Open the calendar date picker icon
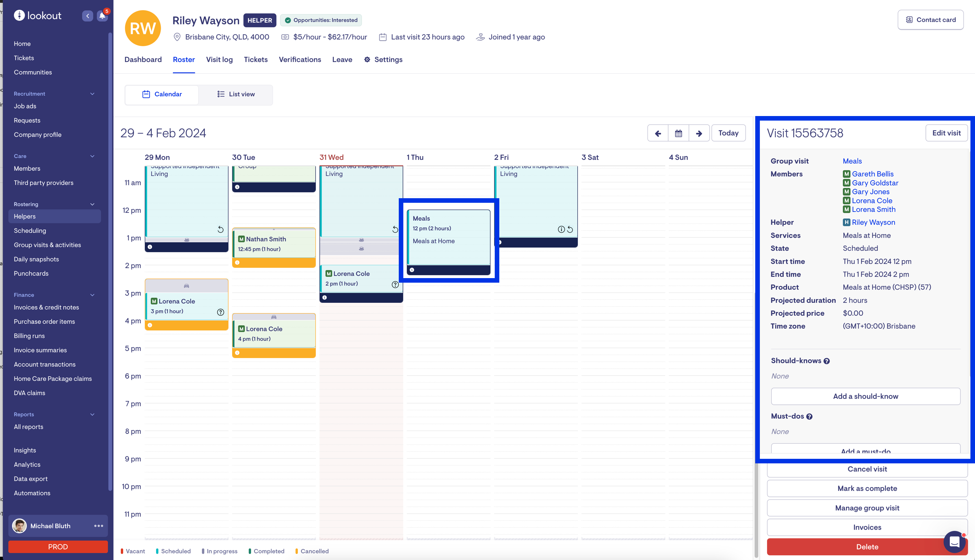975x560 pixels. click(x=678, y=133)
